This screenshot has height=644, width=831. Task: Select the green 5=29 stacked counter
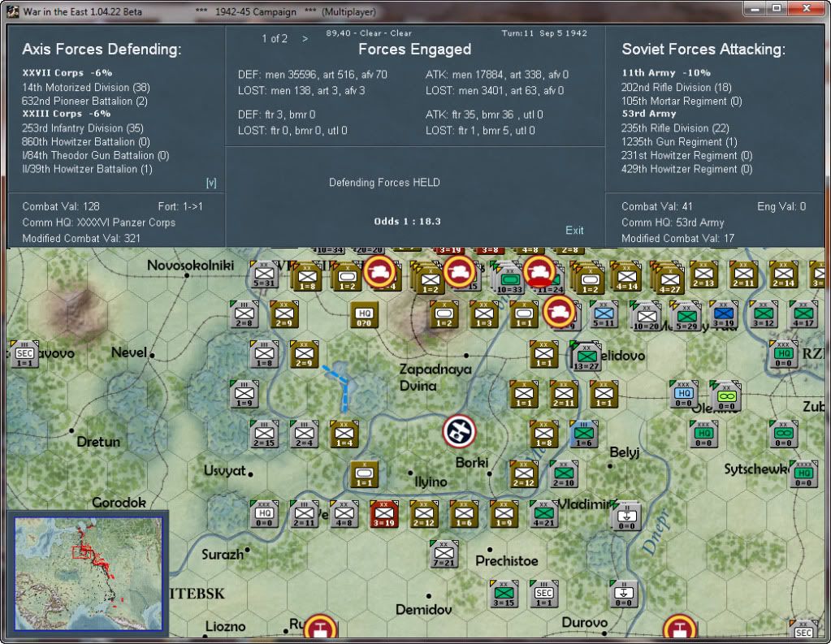(686, 318)
